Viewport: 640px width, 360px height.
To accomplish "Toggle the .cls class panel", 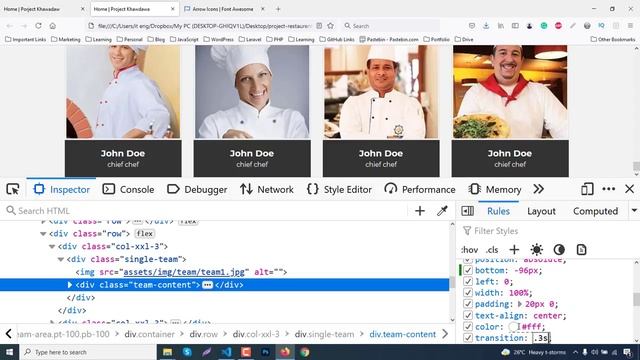I will click(x=492, y=249).
